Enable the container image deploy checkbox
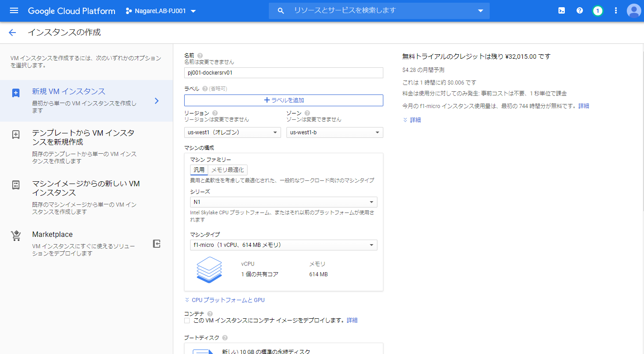This screenshot has height=354, width=644. coord(187,321)
